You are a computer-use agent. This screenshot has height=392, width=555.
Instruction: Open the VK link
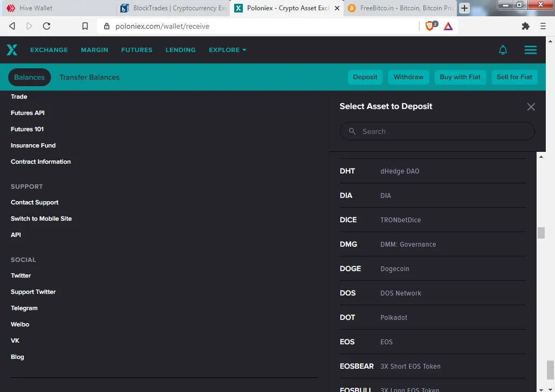15,340
